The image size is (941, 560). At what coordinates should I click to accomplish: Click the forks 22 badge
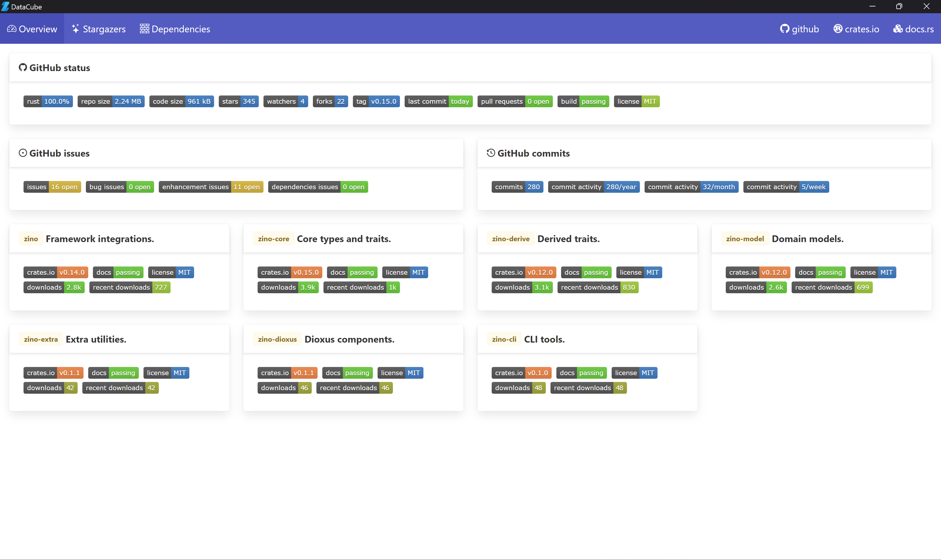tap(331, 101)
